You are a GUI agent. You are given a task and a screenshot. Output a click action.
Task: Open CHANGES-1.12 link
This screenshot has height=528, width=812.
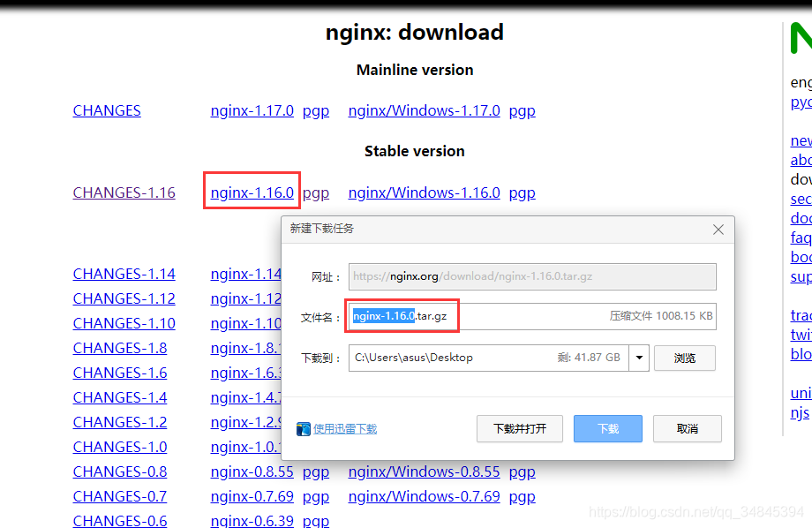click(x=124, y=299)
